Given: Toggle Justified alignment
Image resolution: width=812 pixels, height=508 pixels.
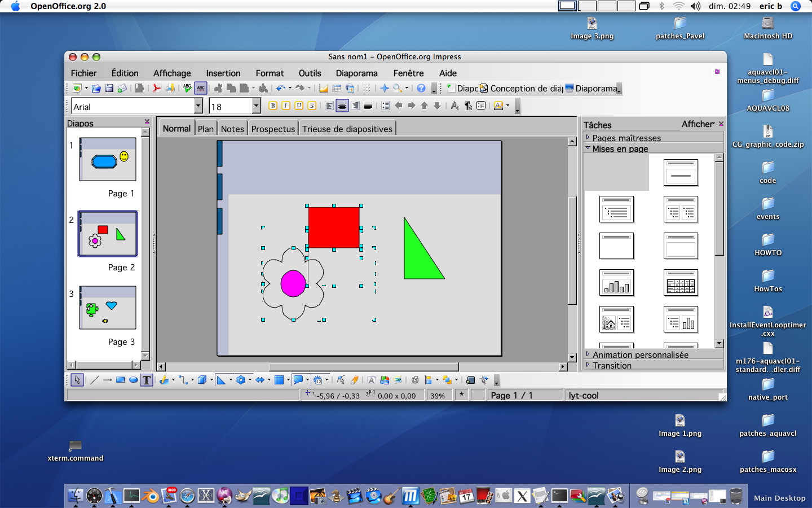Looking at the screenshot, I should pos(368,106).
